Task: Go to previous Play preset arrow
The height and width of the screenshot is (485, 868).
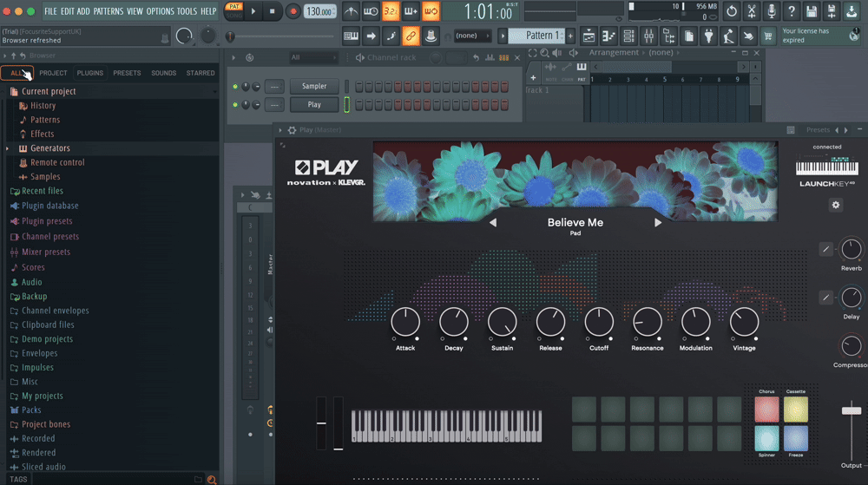Action: (493, 222)
